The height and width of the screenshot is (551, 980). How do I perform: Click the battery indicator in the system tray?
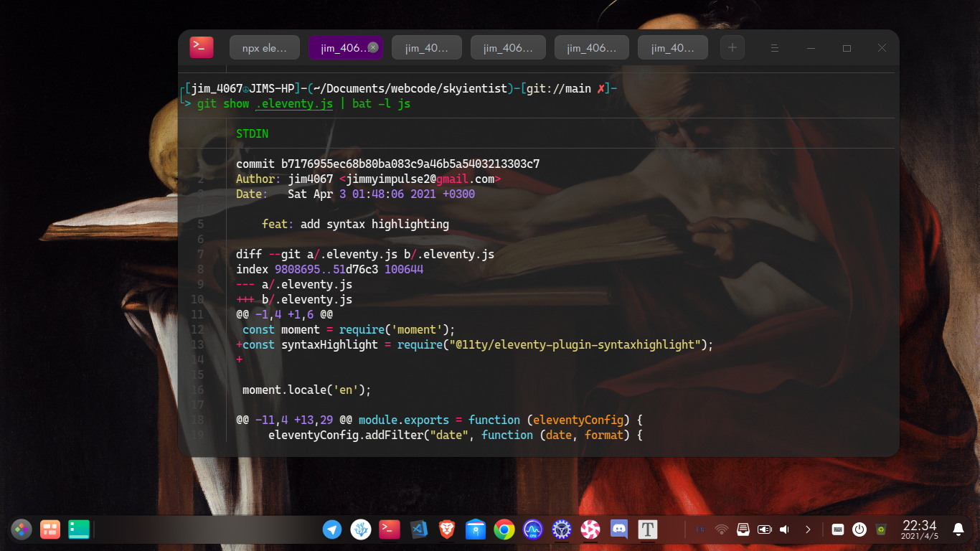[x=764, y=529]
